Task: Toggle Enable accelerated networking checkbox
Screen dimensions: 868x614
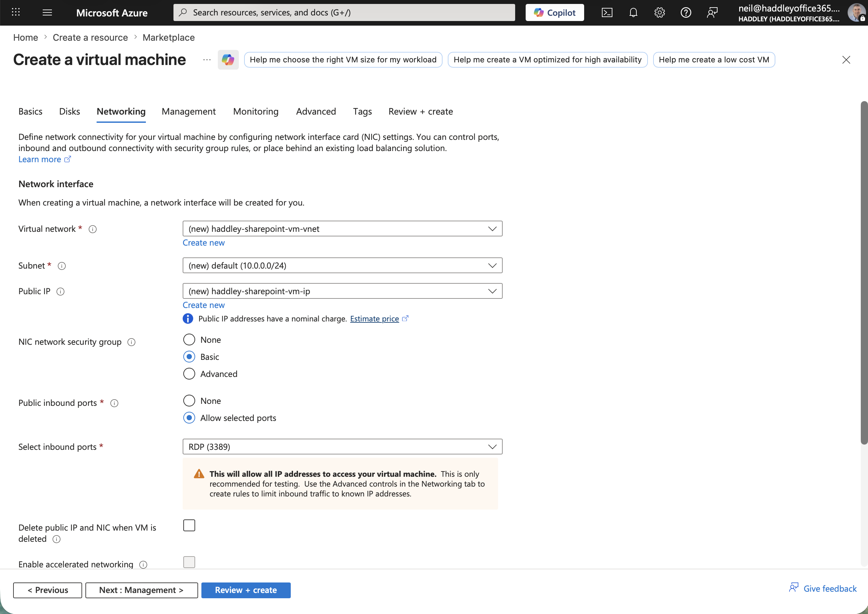Action: pos(189,562)
